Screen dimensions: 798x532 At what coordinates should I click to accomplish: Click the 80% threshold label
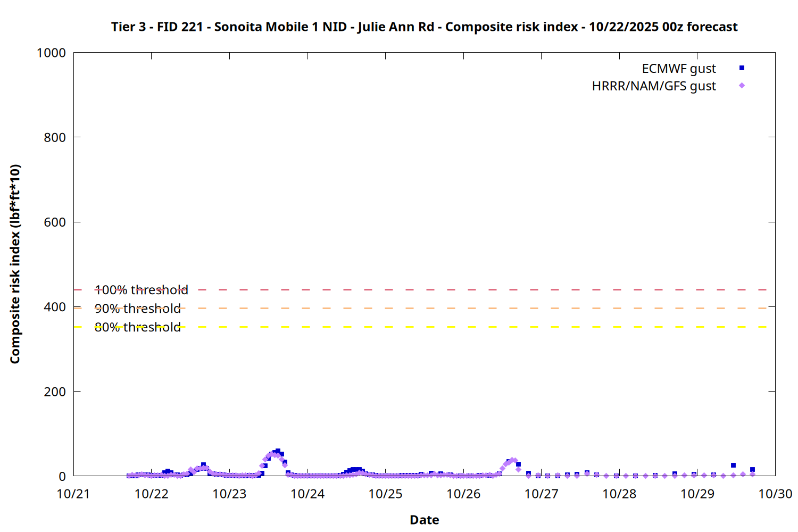(x=137, y=327)
